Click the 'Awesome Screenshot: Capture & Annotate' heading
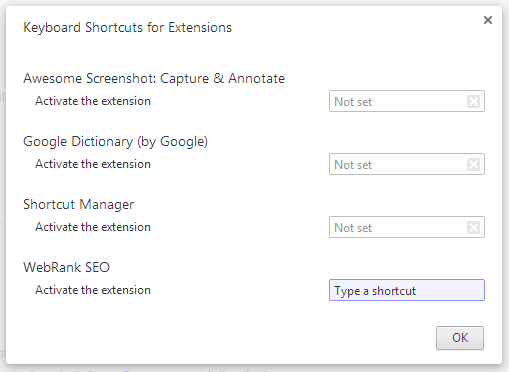The width and height of the screenshot is (509, 372). (154, 79)
